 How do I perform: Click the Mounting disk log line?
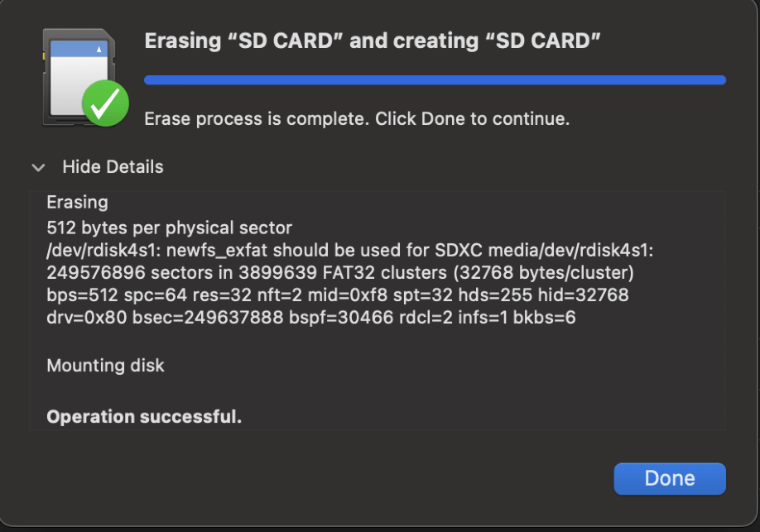[105, 366]
